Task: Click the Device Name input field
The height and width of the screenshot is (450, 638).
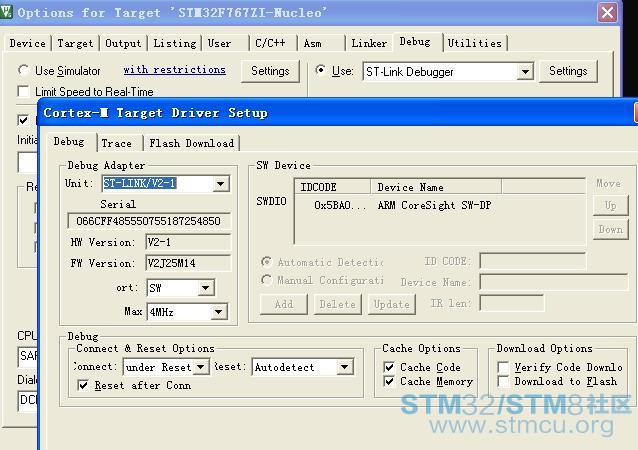Action: (x=553, y=282)
